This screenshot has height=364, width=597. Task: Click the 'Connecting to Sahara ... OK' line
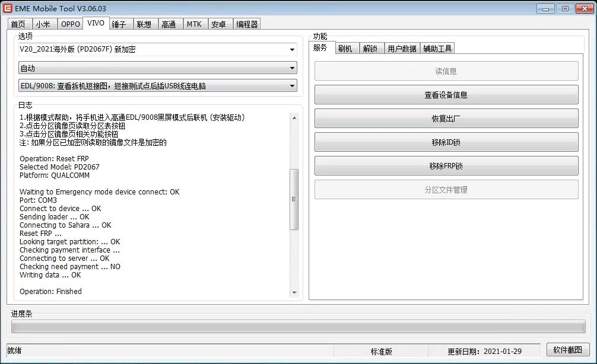[x=65, y=225]
